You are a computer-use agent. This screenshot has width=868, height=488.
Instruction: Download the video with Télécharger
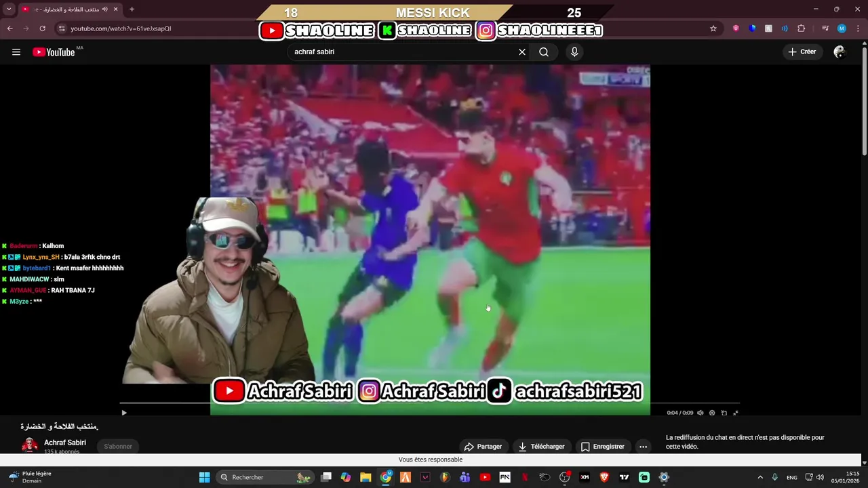[x=541, y=447]
